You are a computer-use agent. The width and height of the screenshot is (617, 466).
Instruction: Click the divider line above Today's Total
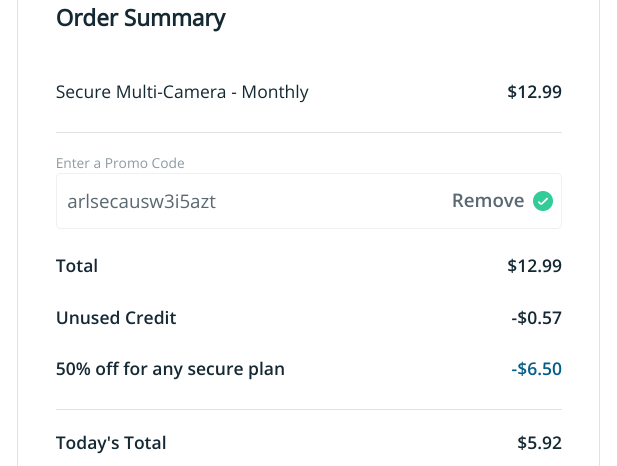309,409
